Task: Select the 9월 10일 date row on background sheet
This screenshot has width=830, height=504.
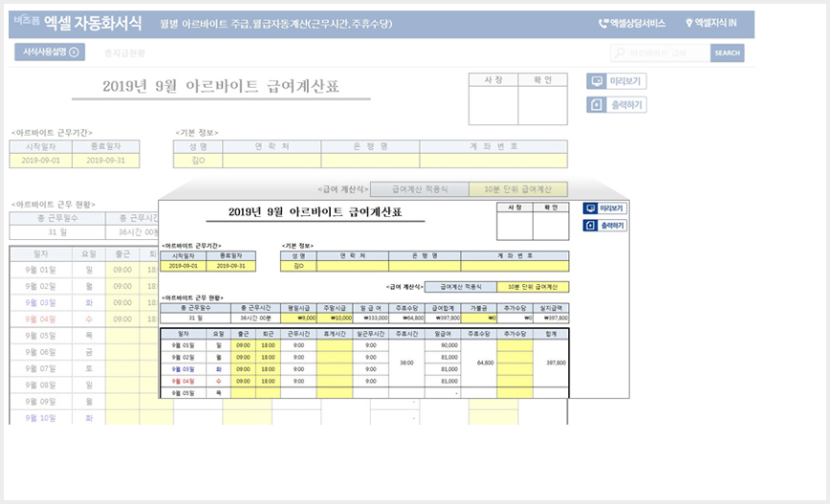Action: [41, 418]
